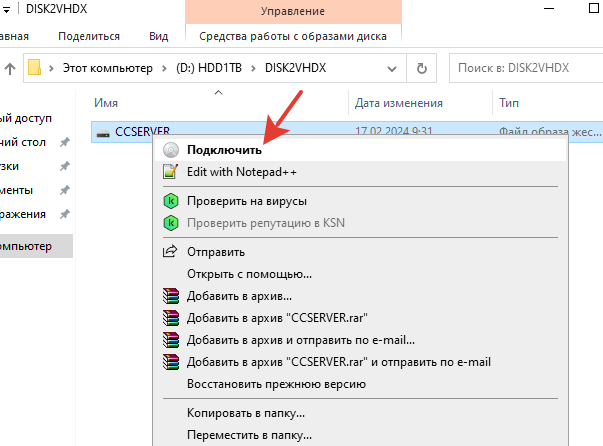Image resolution: width=603 pixels, height=446 pixels.
Task: Sort by the Имя column header
Action: [x=106, y=103]
